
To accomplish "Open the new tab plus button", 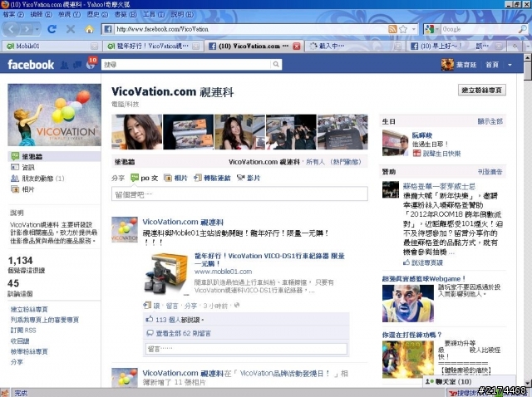I will tap(515, 46).
